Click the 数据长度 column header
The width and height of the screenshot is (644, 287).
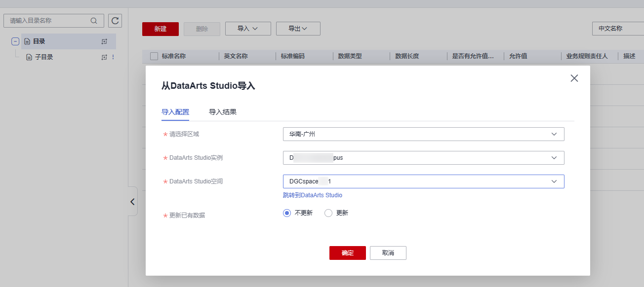click(407, 56)
